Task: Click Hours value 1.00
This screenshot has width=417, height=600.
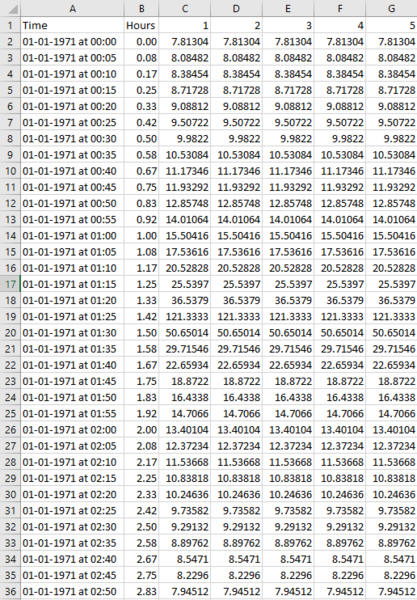Action: [x=141, y=236]
